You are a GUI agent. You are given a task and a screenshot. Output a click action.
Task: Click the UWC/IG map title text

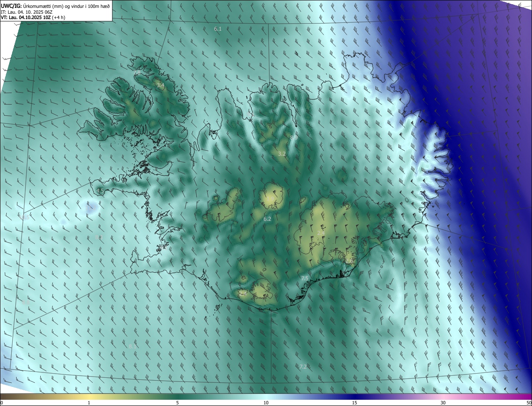(55, 6)
